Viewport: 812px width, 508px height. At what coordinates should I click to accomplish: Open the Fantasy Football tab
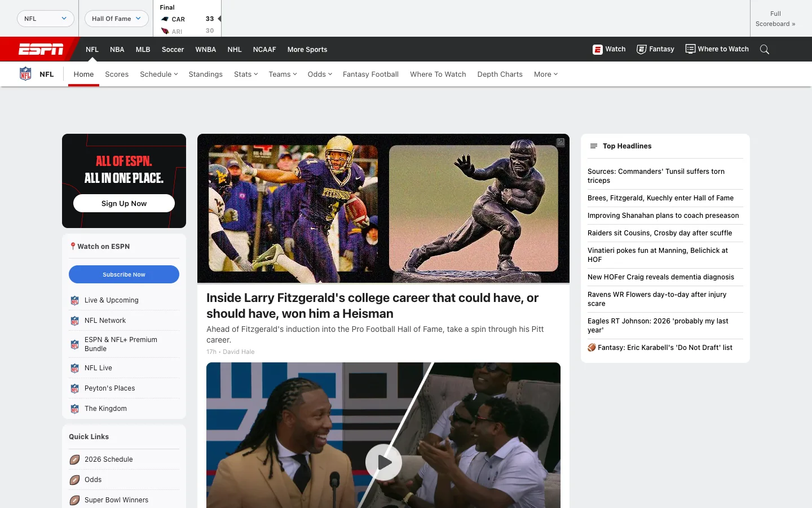pos(370,74)
